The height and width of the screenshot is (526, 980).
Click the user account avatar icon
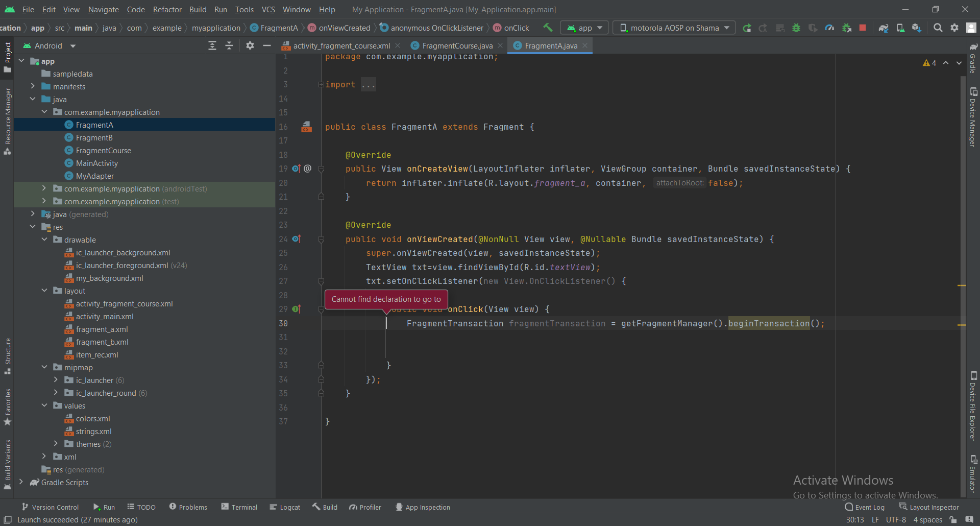pos(971,28)
